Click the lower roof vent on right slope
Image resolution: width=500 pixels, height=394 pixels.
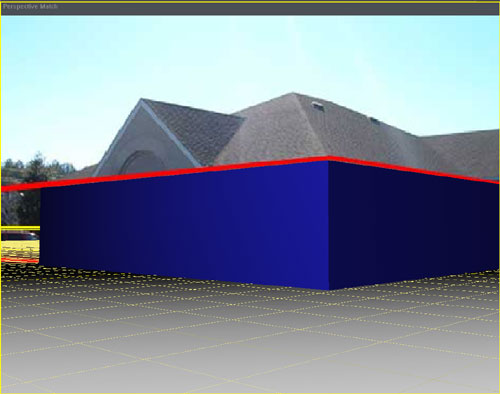click(374, 119)
